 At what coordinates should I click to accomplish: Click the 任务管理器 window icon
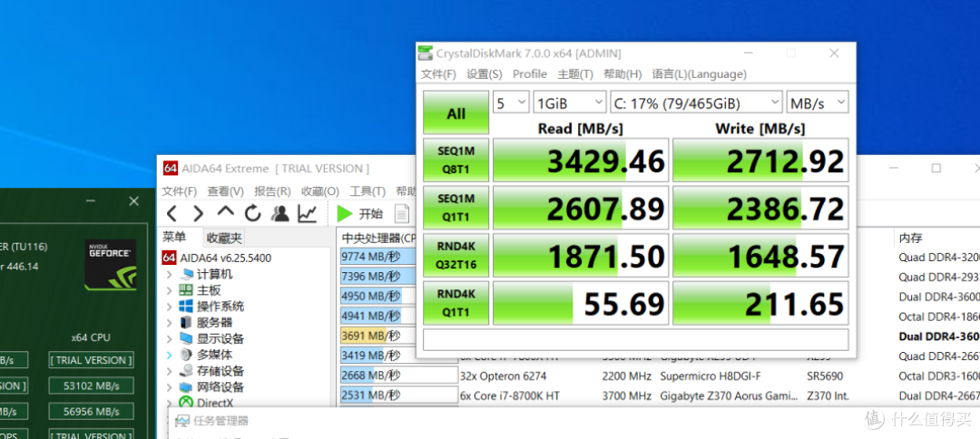182,421
